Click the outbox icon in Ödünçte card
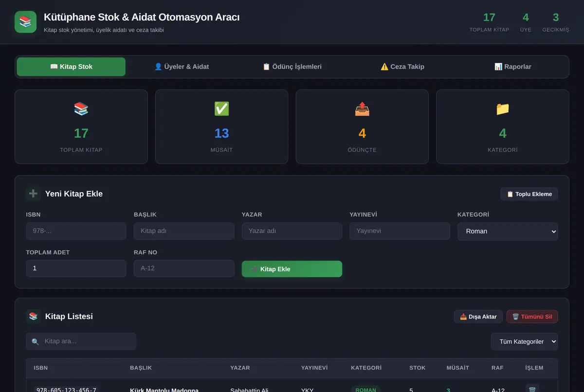The width and height of the screenshot is (584, 392). tap(362, 108)
